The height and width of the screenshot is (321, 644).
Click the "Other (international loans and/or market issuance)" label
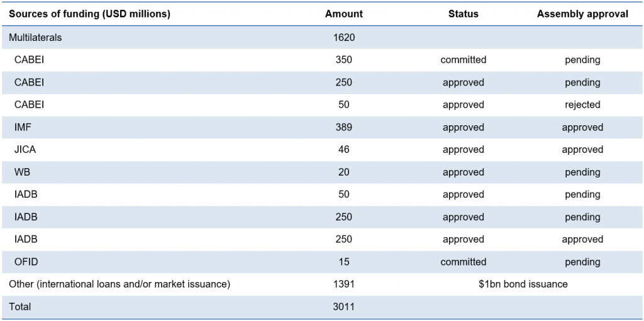[x=119, y=284]
